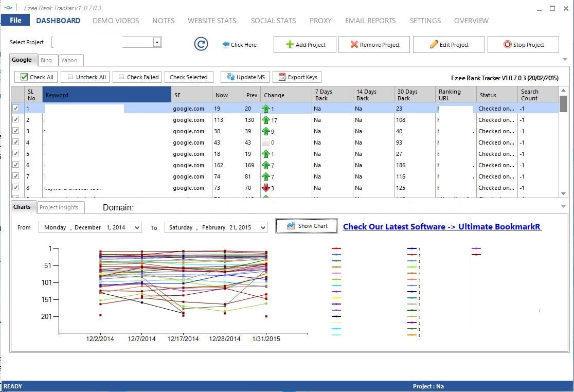Uncheck the checkbox for row 7
The height and width of the screenshot is (392, 574).
click(x=16, y=176)
